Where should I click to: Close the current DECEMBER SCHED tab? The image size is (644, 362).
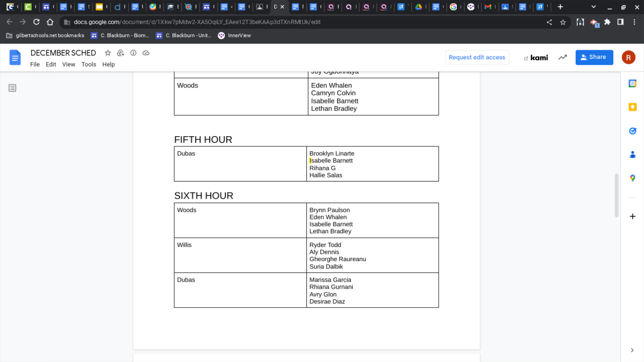point(282,7)
